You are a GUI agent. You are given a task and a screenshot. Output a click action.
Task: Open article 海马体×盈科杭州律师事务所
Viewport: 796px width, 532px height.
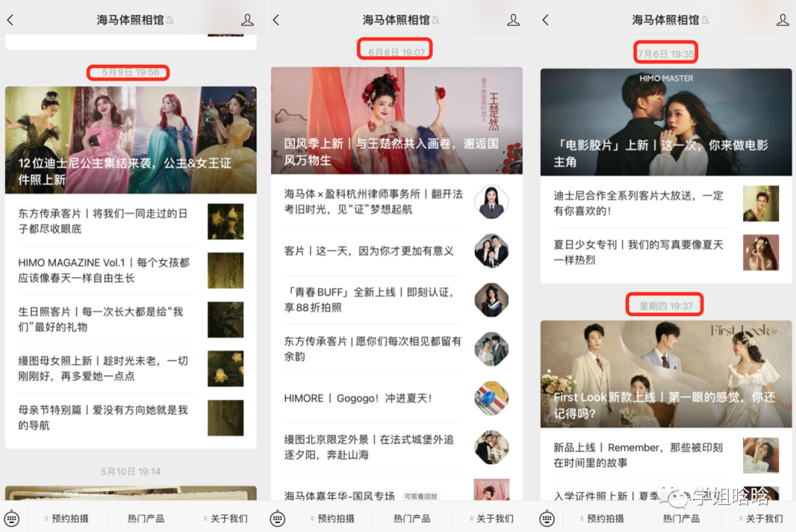397,202
